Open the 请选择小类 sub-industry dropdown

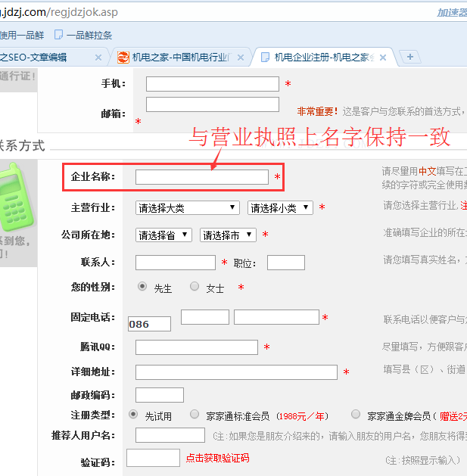[280, 207]
